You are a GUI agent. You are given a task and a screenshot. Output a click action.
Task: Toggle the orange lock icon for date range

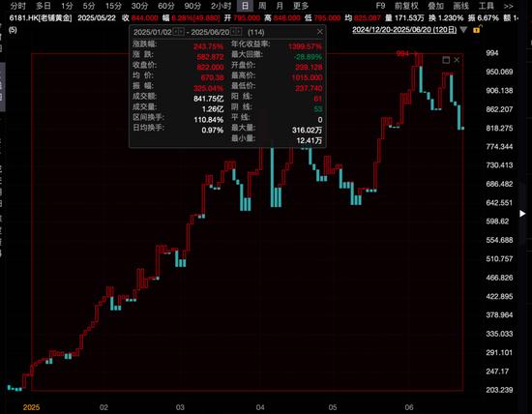click(477, 30)
